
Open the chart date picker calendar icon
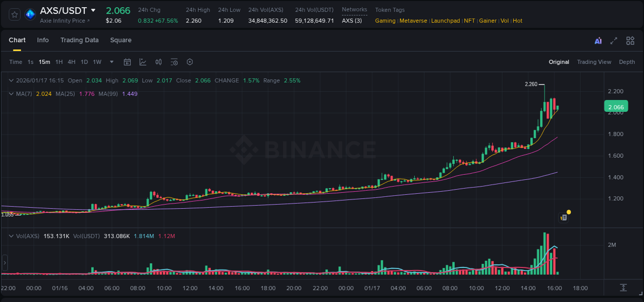[127, 62]
